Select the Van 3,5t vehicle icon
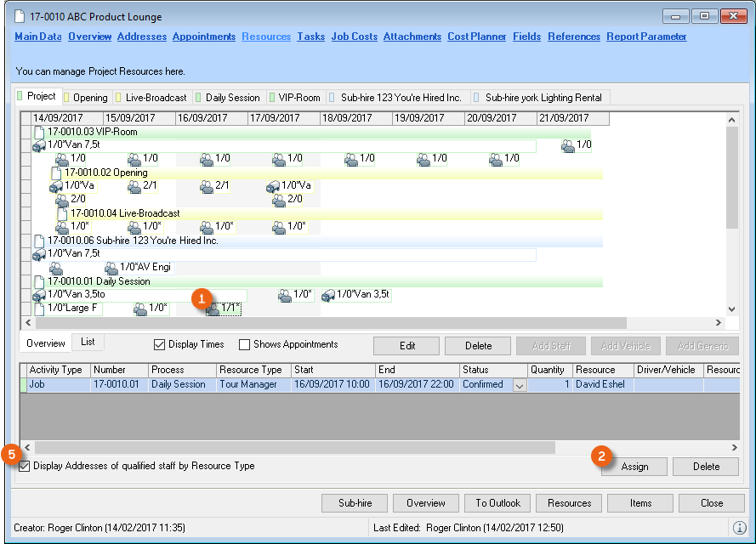The width and height of the screenshot is (756, 544). 328,295
